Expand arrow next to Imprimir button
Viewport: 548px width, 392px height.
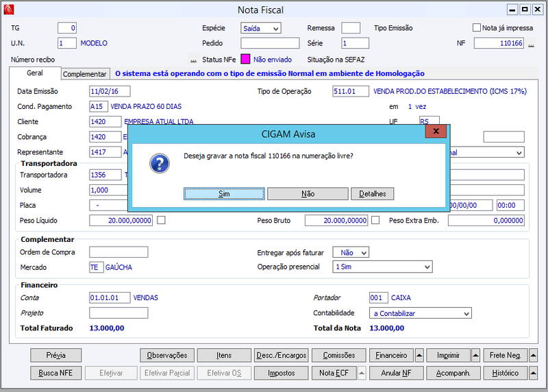click(475, 355)
